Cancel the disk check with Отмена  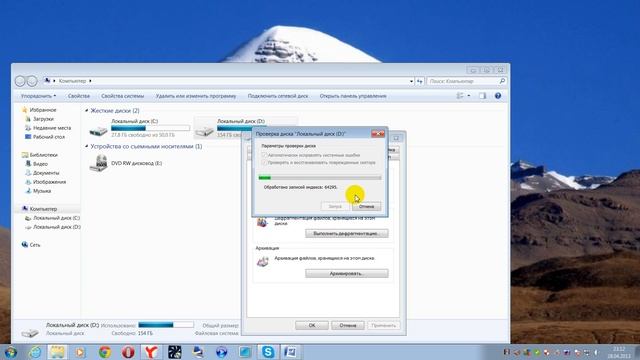click(366, 206)
